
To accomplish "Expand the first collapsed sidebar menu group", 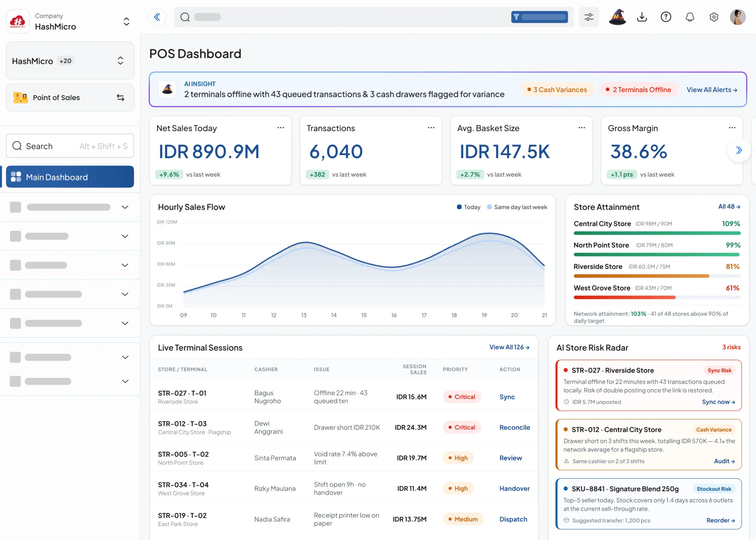I will coord(125,207).
